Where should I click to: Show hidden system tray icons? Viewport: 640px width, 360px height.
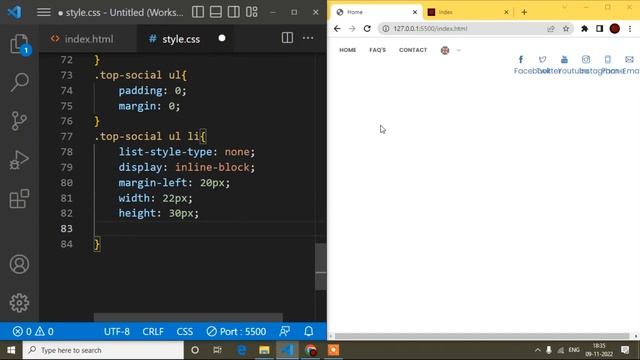tap(538, 350)
